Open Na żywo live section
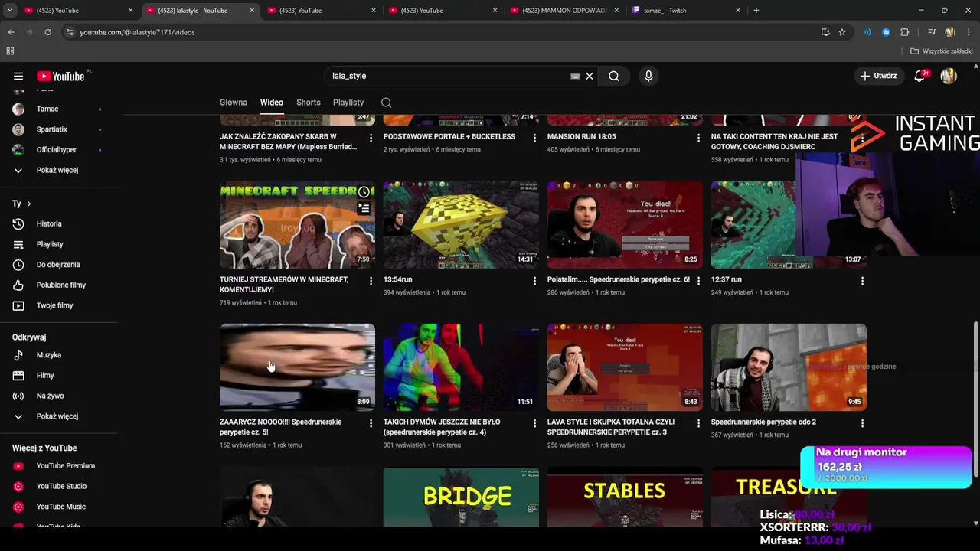Screen dimensions: 980x551 point(51,396)
